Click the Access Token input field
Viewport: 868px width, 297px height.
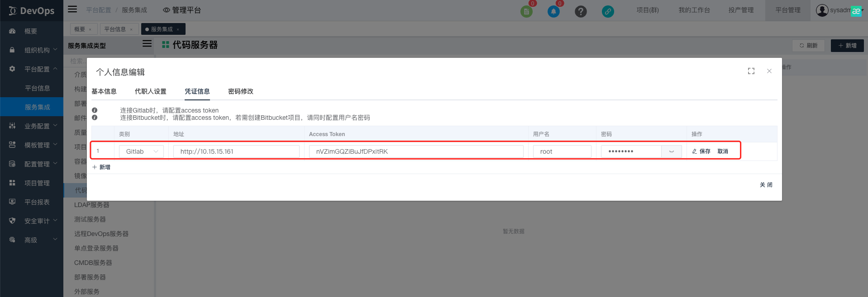pyautogui.click(x=416, y=151)
